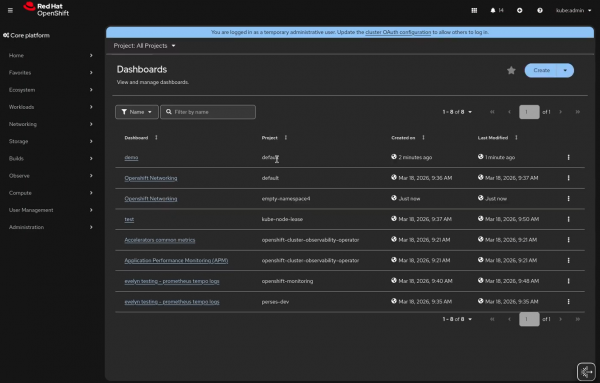Open kebab menu for Accelerators common metrics row
The width and height of the screenshot is (600, 383).
click(x=569, y=240)
